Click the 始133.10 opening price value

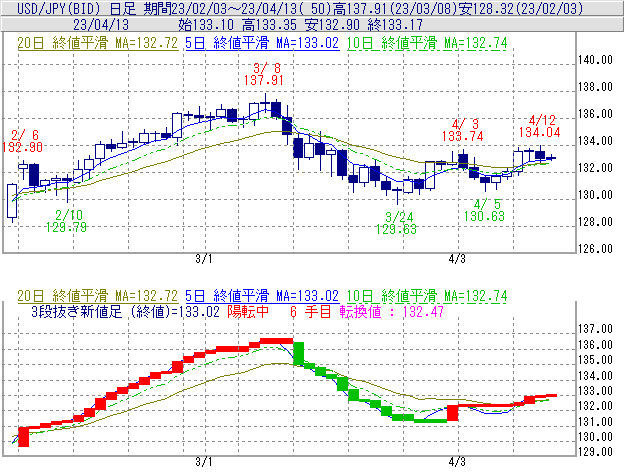tap(206, 25)
